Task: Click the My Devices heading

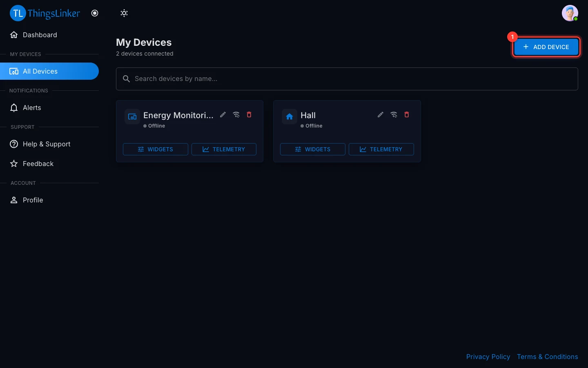Action: point(144,43)
